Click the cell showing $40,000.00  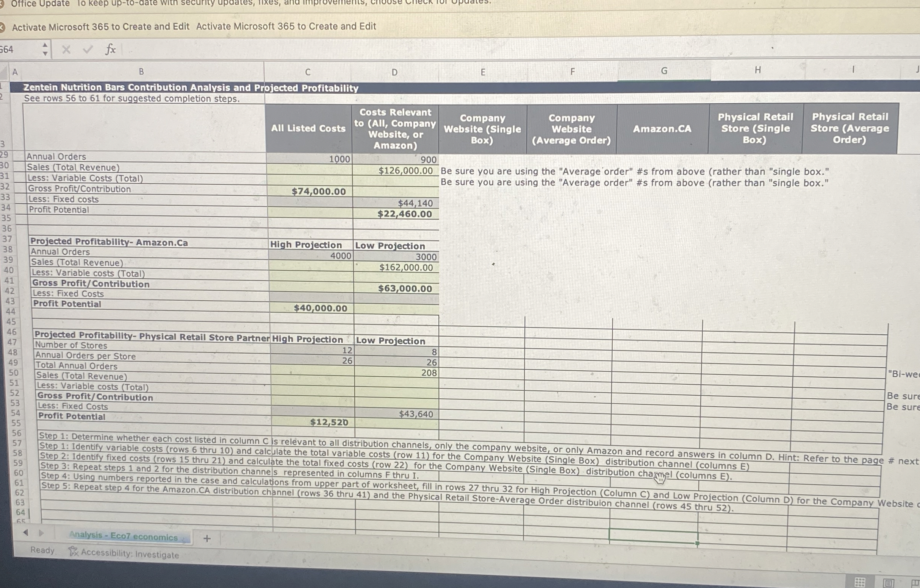tap(321, 308)
